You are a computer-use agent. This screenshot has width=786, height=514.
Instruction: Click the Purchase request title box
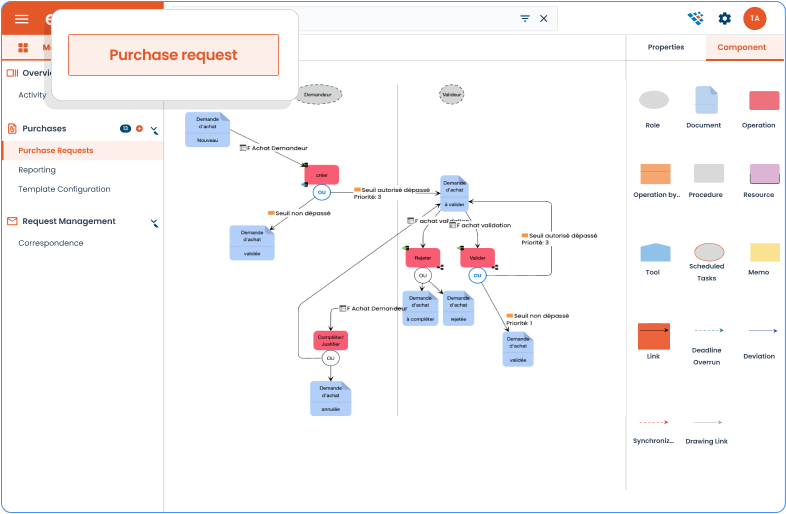(173, 55)
